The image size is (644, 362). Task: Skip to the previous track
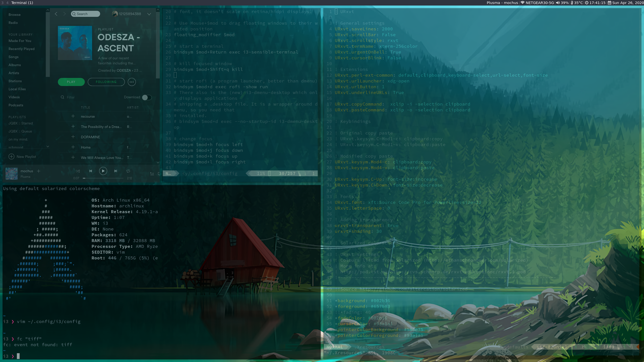click(91, 171)
